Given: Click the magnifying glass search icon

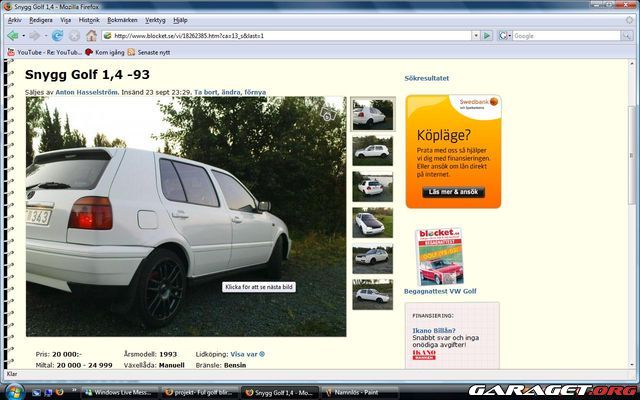Looking at the screenshot, I should pos(627,35).
